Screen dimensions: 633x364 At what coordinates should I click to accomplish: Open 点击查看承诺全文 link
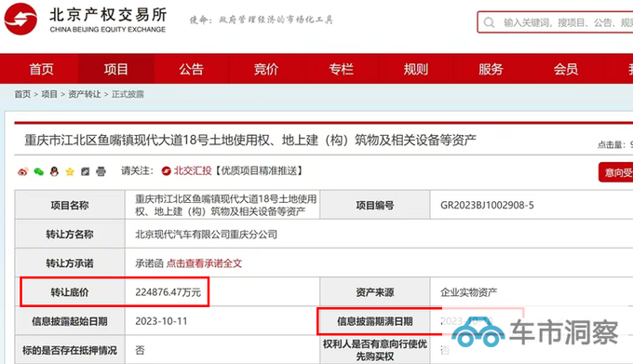click(204, 263)
